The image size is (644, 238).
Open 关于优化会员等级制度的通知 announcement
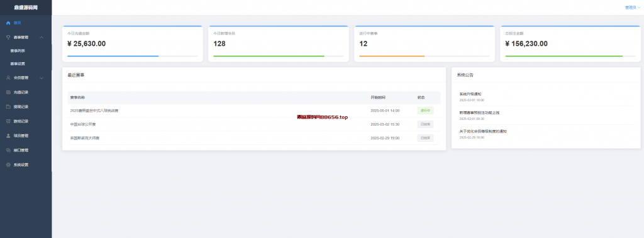[483, 131]
